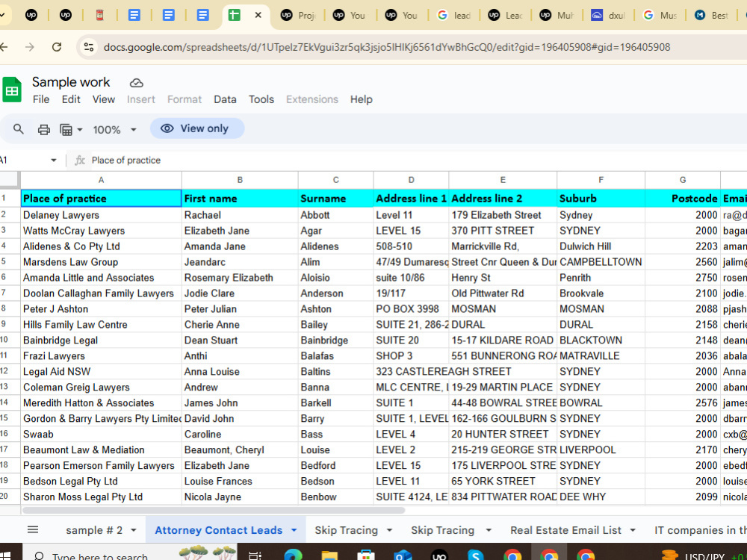
Task: Click the site information icon in address bar
Action: pos(89,46)
